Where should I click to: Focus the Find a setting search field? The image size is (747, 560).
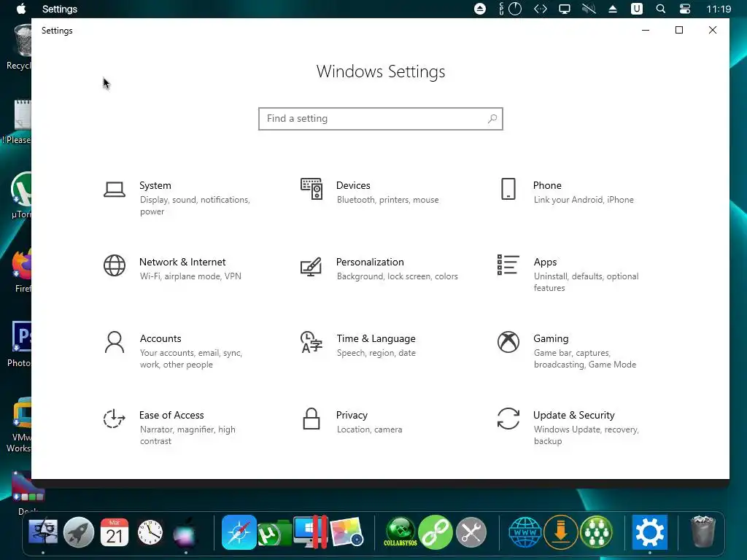point(381,119)
